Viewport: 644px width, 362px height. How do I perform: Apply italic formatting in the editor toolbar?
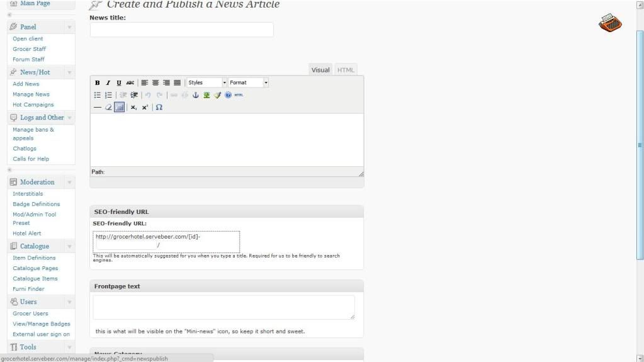(108, 82)
